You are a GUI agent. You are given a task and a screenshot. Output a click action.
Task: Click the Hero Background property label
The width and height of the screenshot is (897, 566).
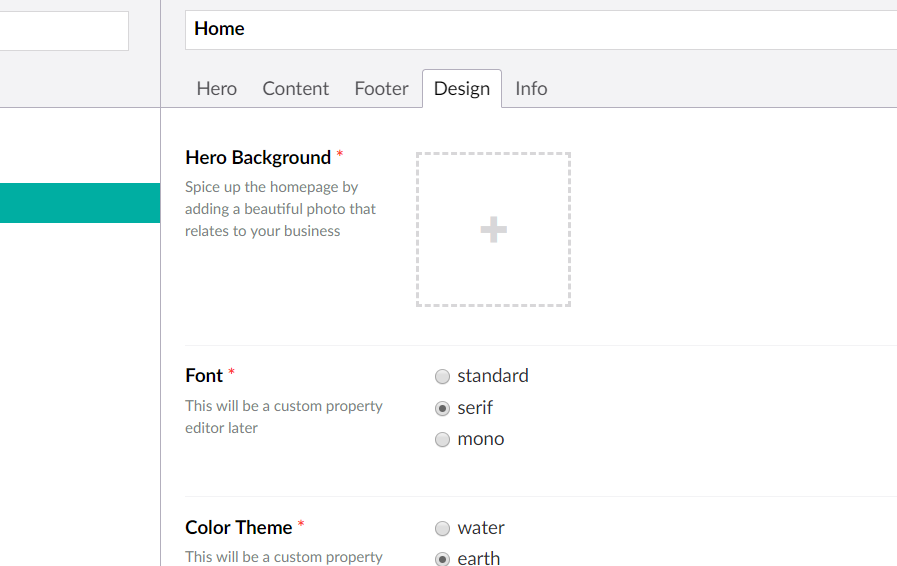tap(258, 157)
